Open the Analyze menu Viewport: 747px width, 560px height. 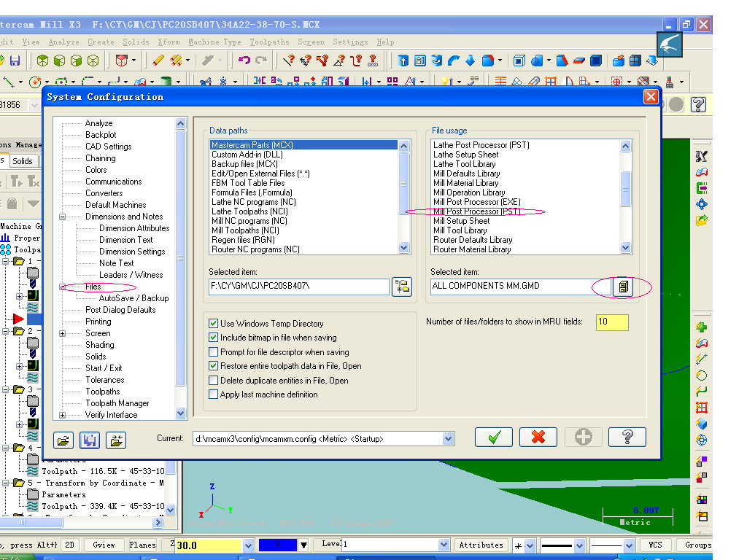[64, 42]
